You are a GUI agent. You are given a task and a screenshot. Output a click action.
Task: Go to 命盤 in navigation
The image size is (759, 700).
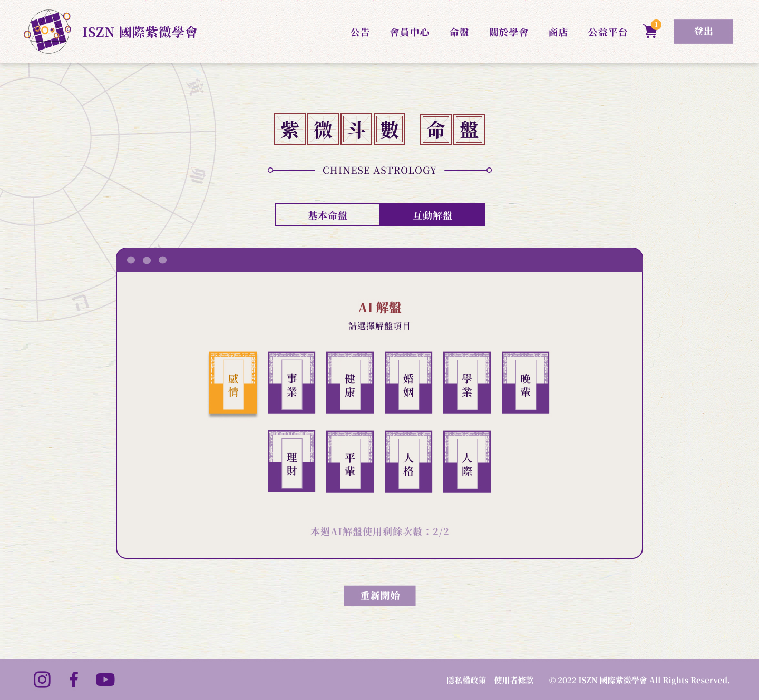pos(459,32)
